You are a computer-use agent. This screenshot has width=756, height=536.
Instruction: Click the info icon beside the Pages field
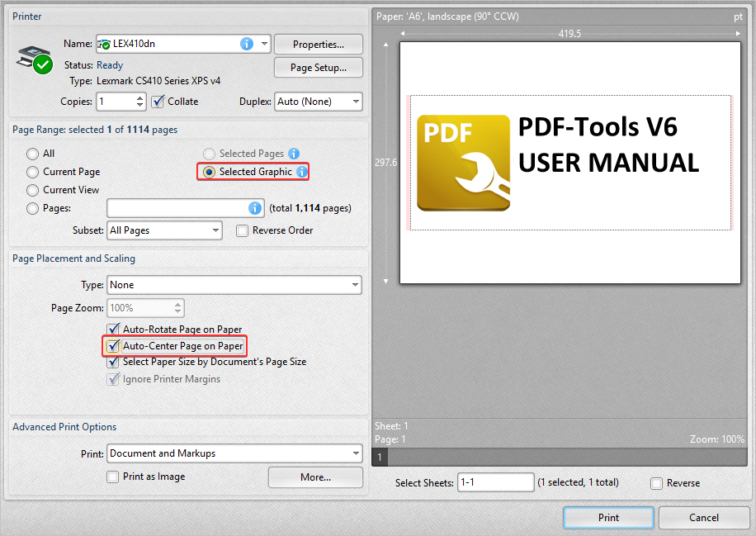256,207
